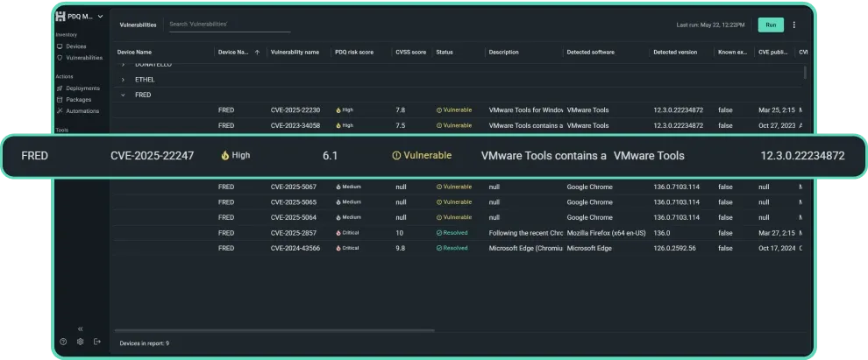This screenshot has height=360, width=868.
Task: Click the 'Last run: May 22, 12:22PM' text
Action: click(x=710, y=25)
